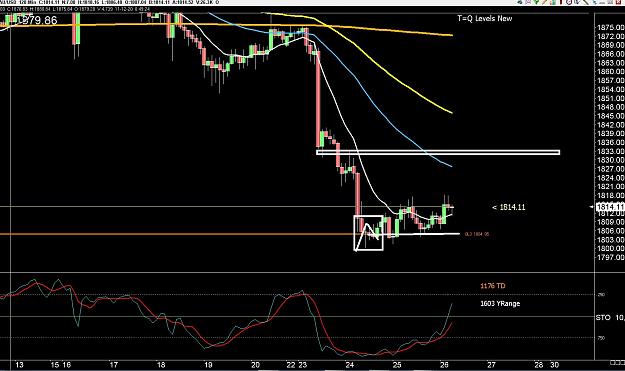The width and height of the screenshot is (625, 371).
Task: Click the small orange 1804 level label
Action: click(477, 234)
